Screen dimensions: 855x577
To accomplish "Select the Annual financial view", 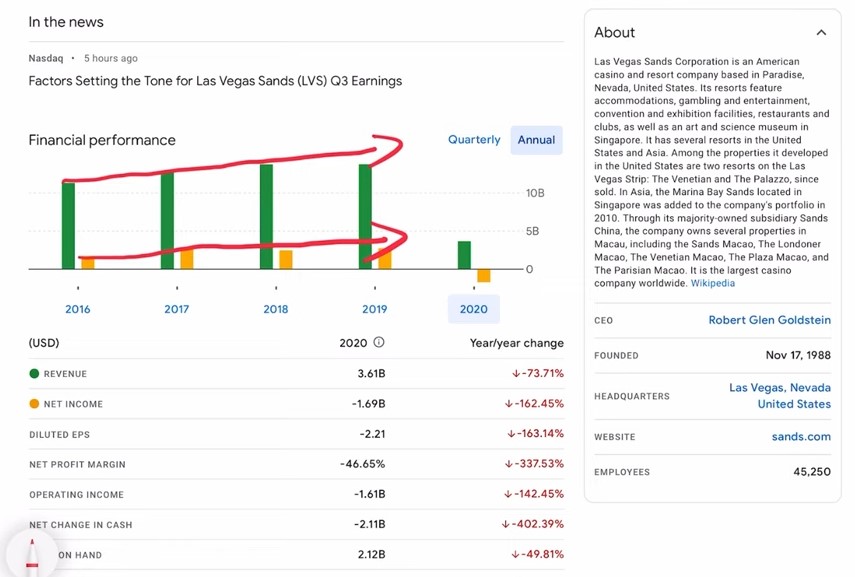I will (x=536, y=140).
